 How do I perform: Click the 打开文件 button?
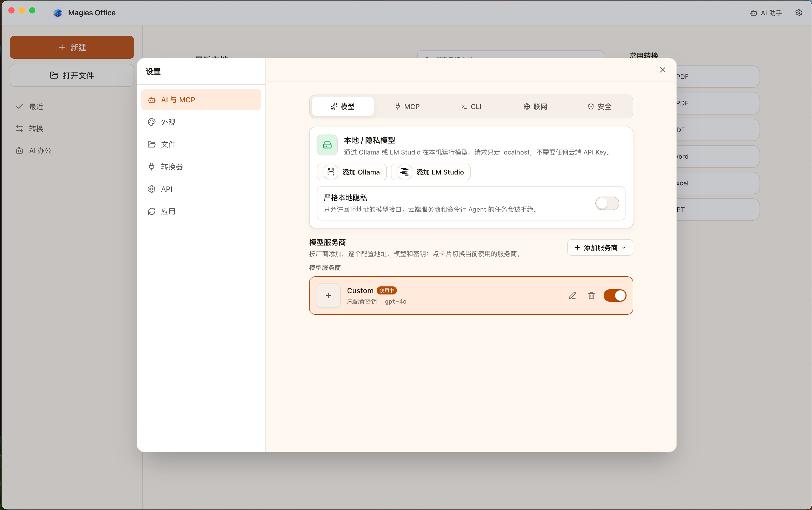point(72,75)
